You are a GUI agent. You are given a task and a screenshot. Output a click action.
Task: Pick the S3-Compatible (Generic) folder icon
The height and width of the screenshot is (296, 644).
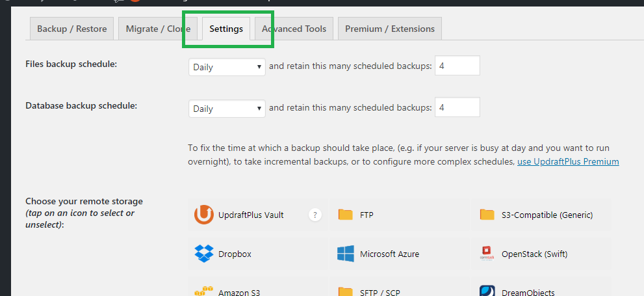coord(487,215)
